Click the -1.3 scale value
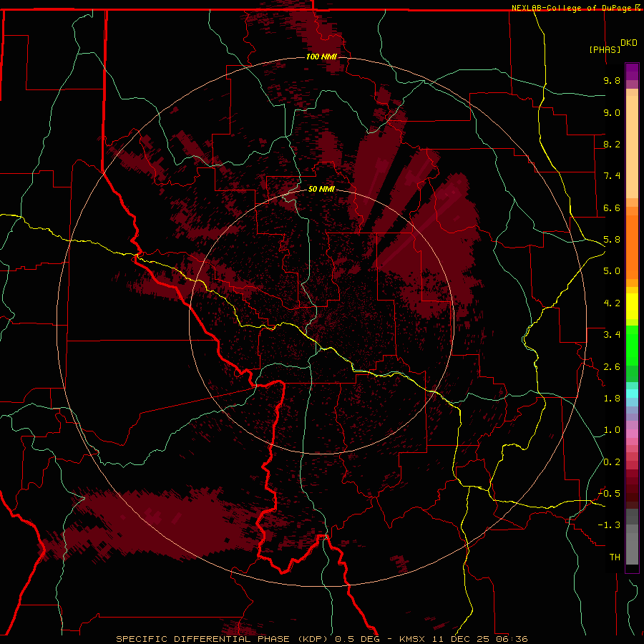This screenshot has width=644, height=644. click(x=609, y=525)
